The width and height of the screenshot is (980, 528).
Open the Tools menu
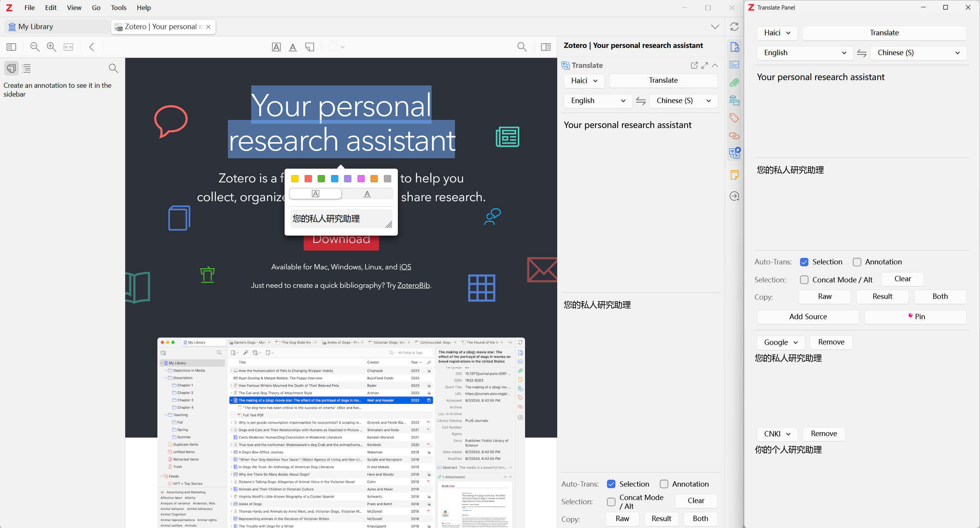118,8
